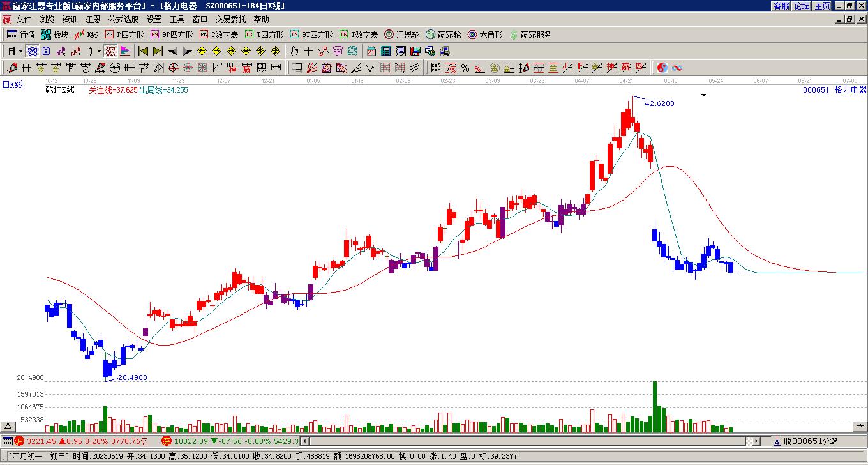Open the T四方形 tool

[264, 34]
